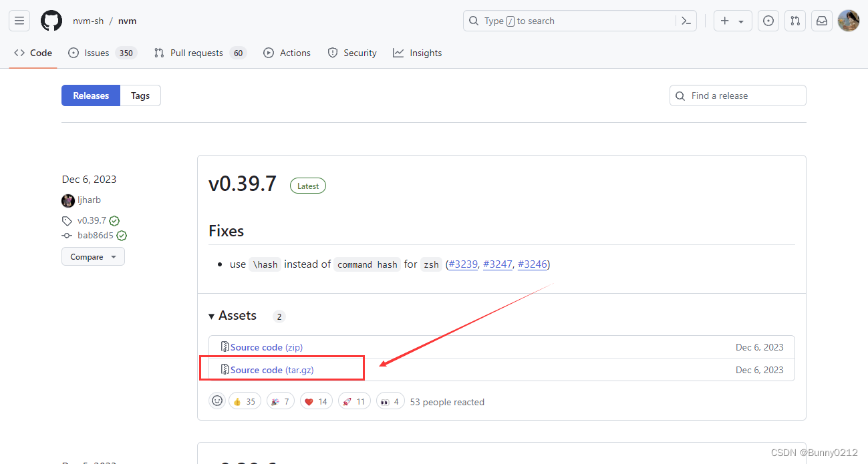Show verified check next to bab86d5 commit
This screenshot has width=868, height=464.
[122, 235]
